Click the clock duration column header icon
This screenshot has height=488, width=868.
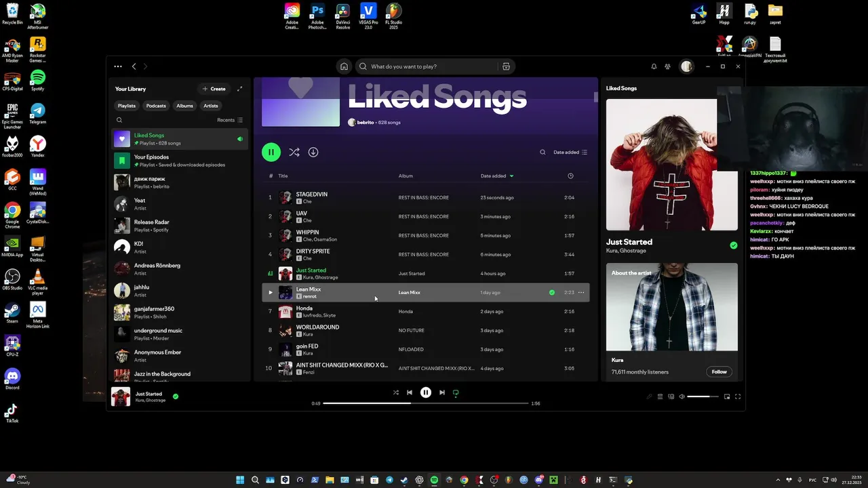click(570, 176)
